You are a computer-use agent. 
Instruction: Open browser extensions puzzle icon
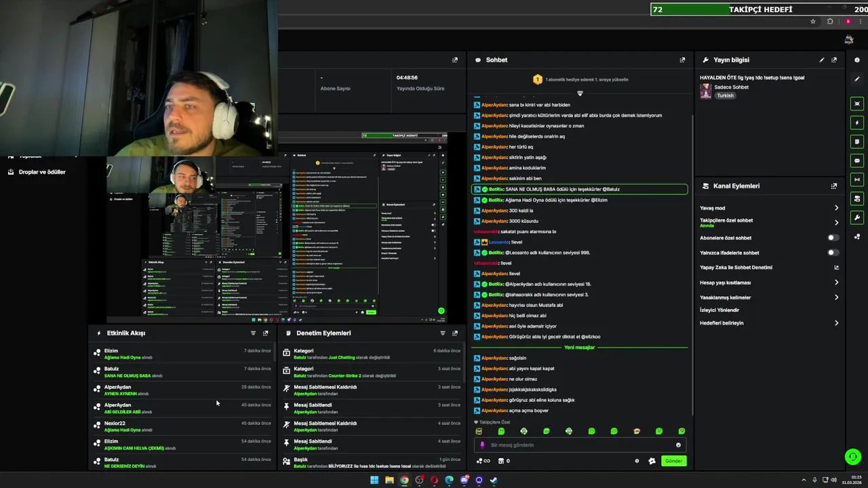tap(830, 22)
